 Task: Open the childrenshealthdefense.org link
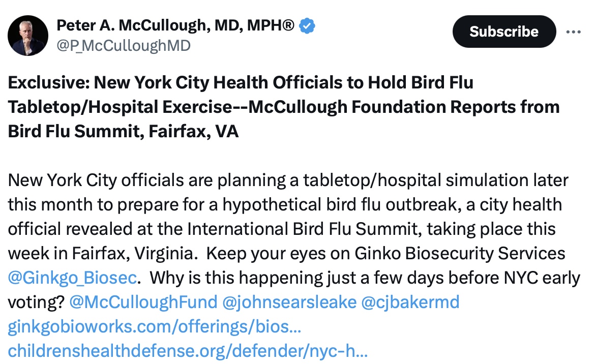(x=188, y=351)
